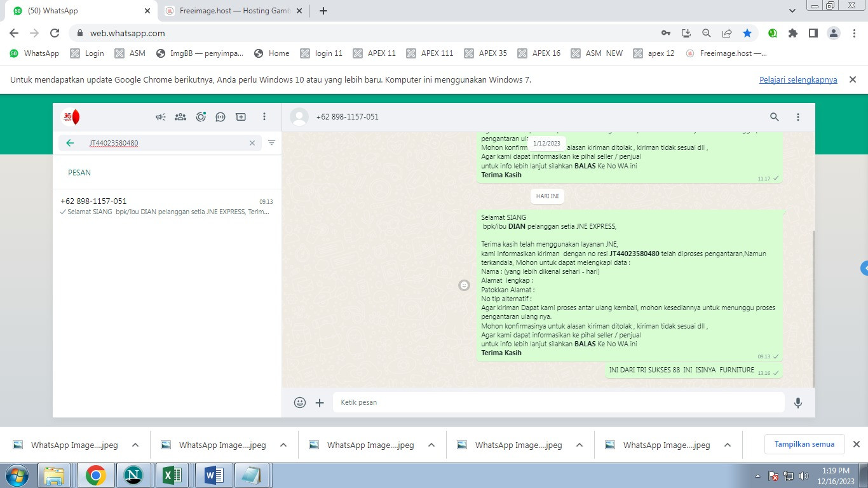This screenshot has height=488, width=868.
Task: Start a new chat
Action: (x=241, y=117)
